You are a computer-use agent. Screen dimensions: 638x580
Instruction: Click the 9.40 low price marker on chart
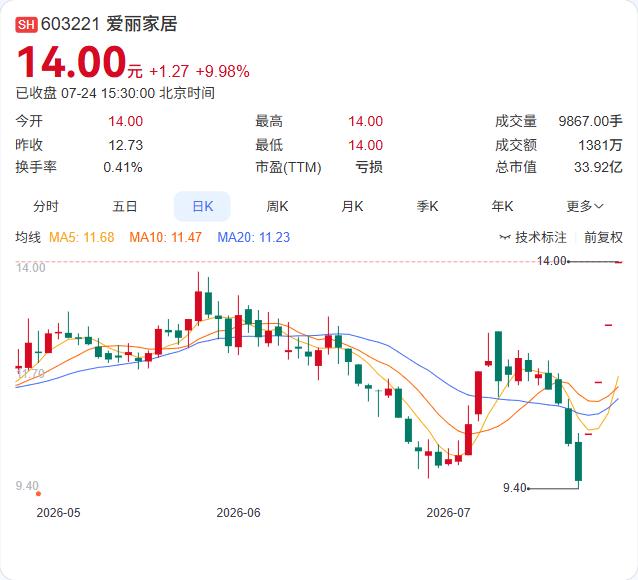pos(515,488)
